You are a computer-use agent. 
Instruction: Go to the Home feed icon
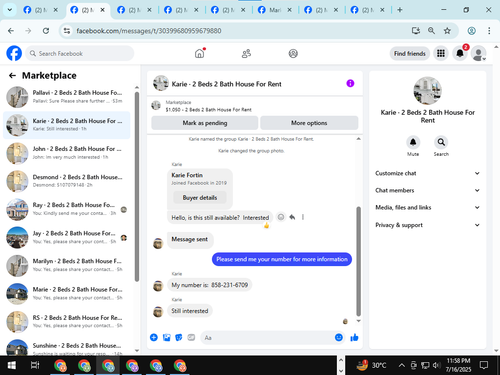coord(199,53)
